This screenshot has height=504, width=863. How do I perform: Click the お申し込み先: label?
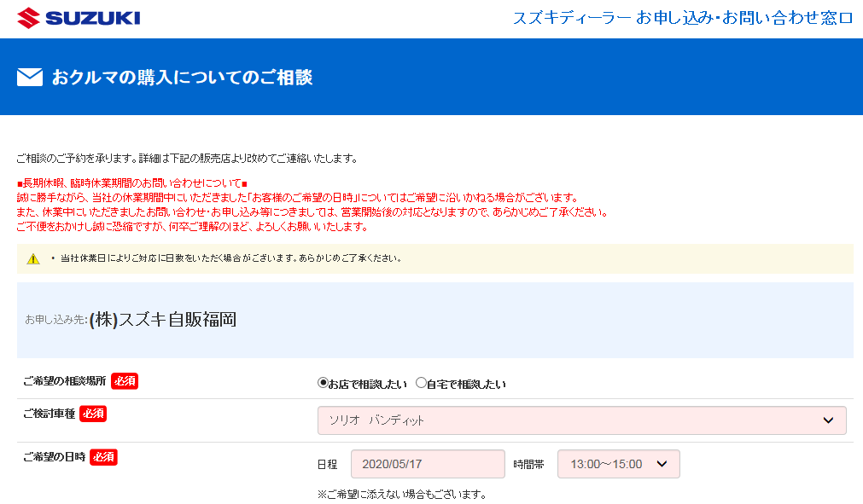click(x=56, y=320)
